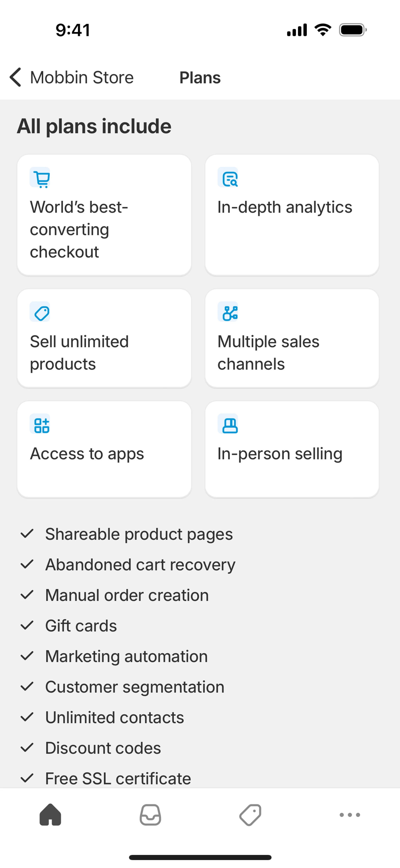The width and height of the screenshot is (400, 868).
Task: Tap the multiple sales channels icon
Action: point(228,312)
